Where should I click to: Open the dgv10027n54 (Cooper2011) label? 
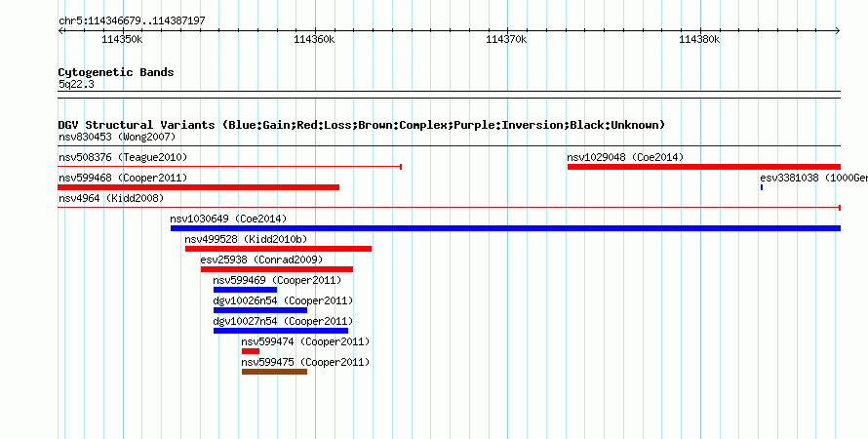283,321
